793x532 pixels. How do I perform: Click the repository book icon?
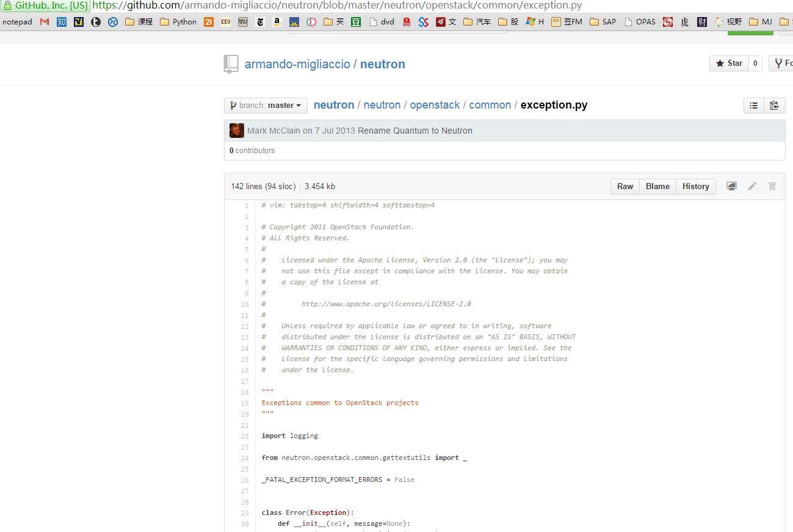(x=231, y=64)
